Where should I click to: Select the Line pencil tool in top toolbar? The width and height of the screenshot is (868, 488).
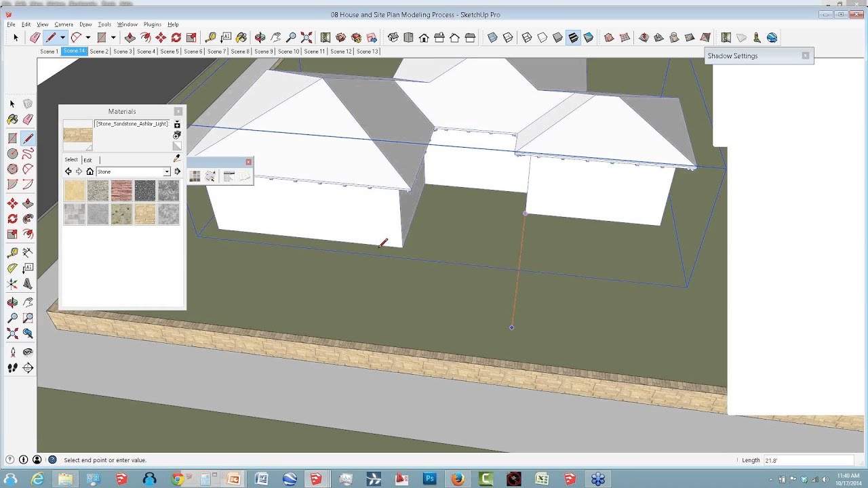(50, 38)
